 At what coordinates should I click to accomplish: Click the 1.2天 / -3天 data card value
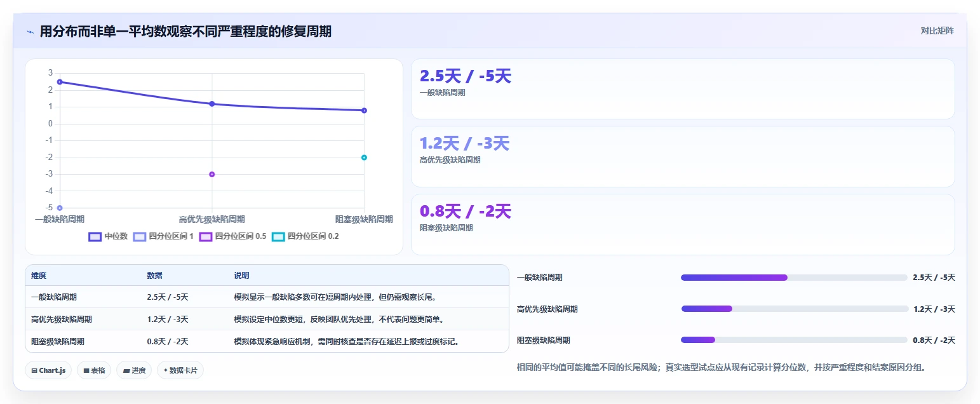coord(464,144)
